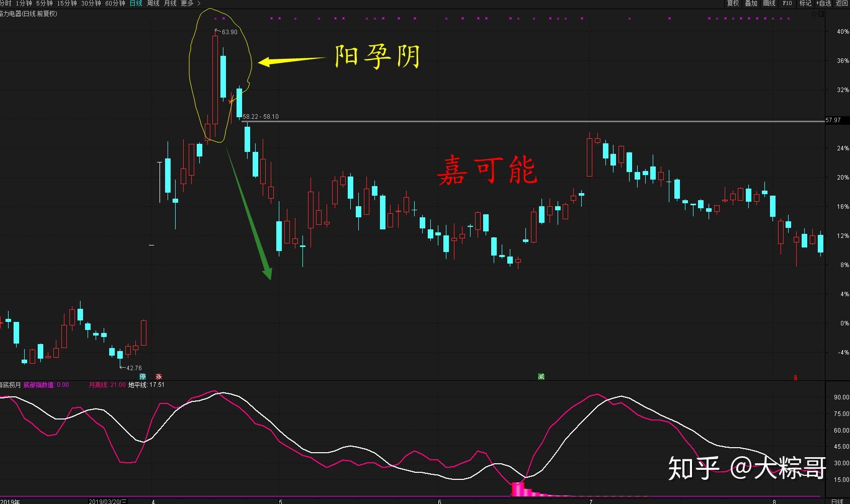Viewport: 850px width, 504px height.
Task: Select the tall candlestick peaking at 63.90
Action: [215, 79]
